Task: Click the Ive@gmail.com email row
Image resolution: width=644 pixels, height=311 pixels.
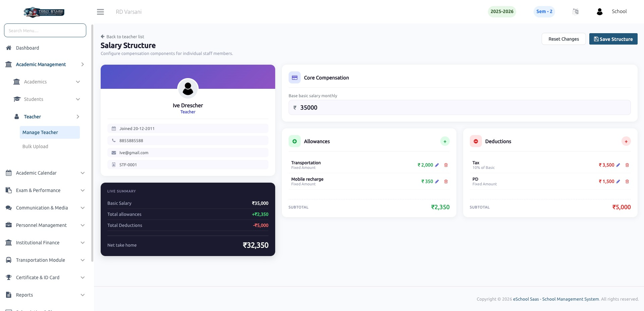Action: click(x=188, y=152)
